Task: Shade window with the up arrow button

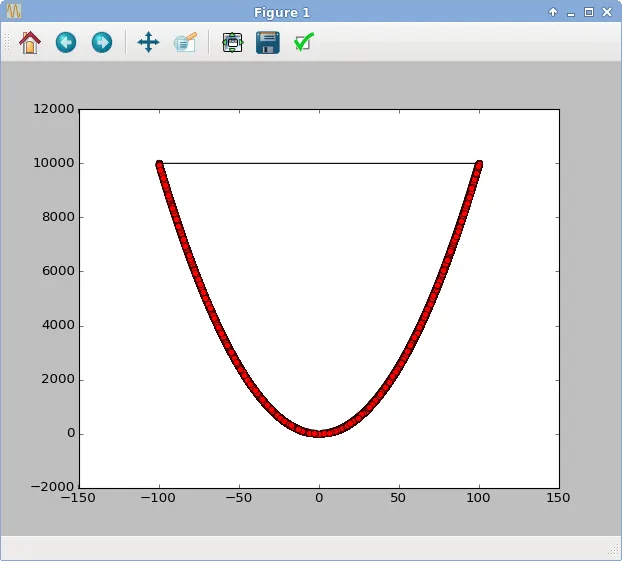Action: coord(553,12)
